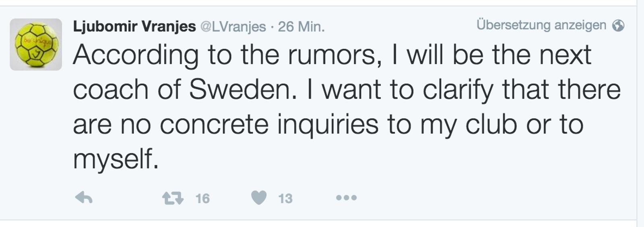
Task: Like the tweet with the heart icon
Action: 259,198
